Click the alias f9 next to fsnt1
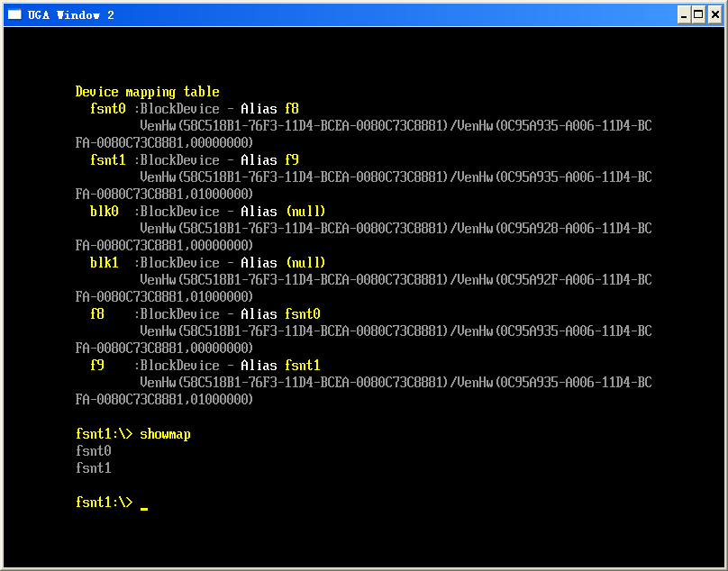This screenshot has height=571, width=728. [292, 160]
